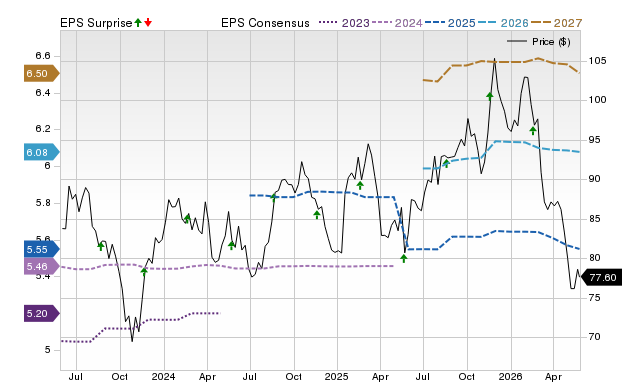Click the 5.20 dark purple value tag
The image size is (640, 382).
(42, 313)
